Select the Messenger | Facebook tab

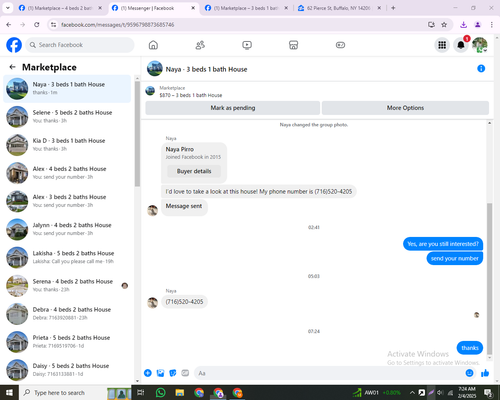[153, 8]
